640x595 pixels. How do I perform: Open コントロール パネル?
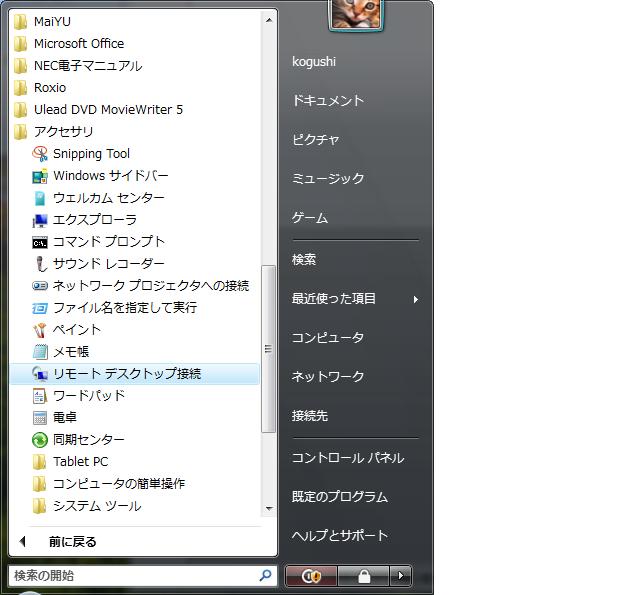(348, 457)
